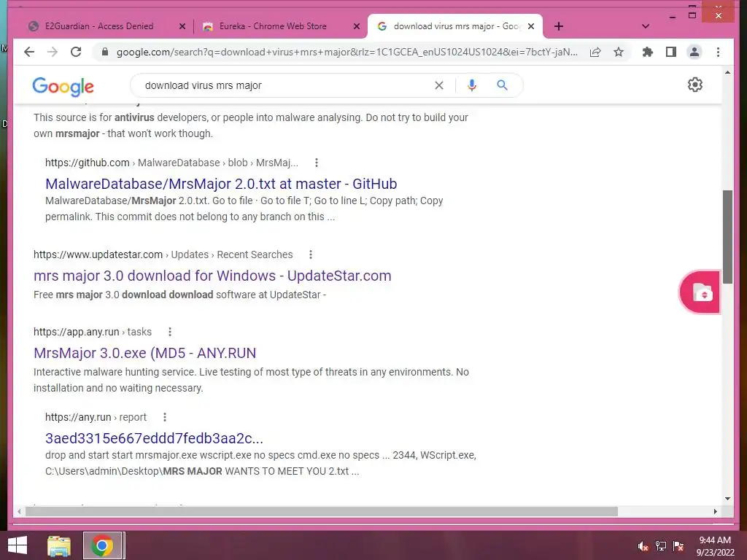Focus the Google search input box
The image size is (747, 560).
click(x=286, y=85)
